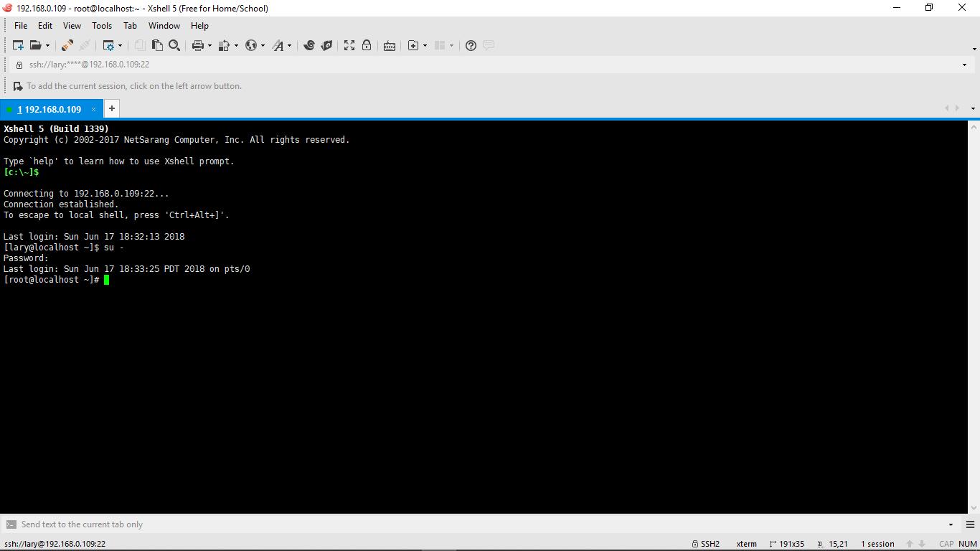Click the ssh address bar field

tap(491, 65)
